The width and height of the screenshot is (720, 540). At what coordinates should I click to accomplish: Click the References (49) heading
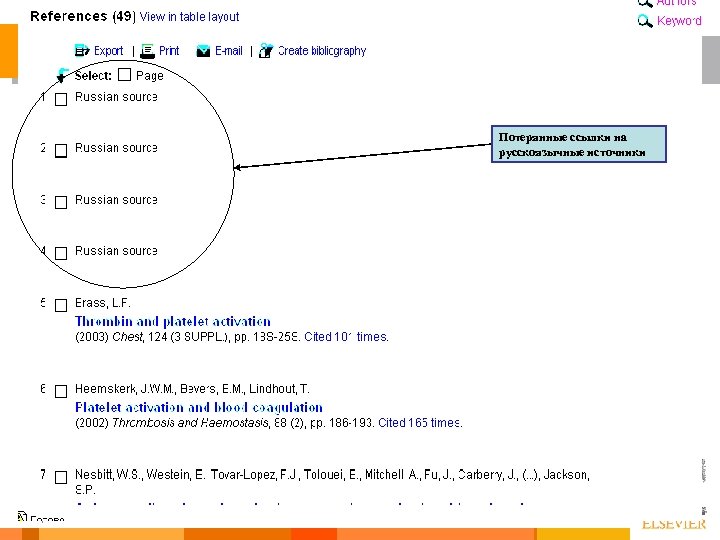point(83,17)
